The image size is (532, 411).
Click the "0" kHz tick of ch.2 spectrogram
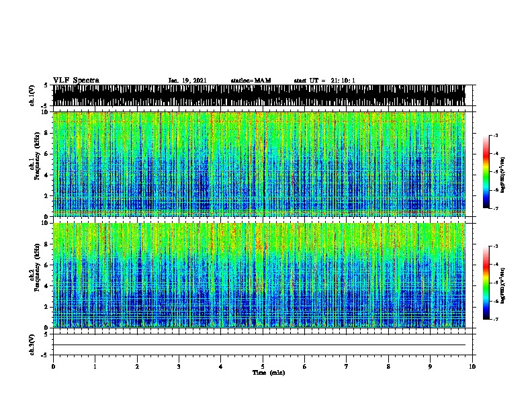46,328
